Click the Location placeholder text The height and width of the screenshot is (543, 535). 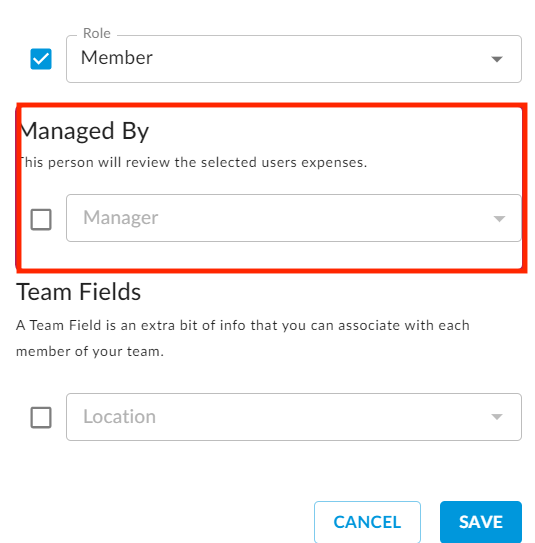click(119, 416)
